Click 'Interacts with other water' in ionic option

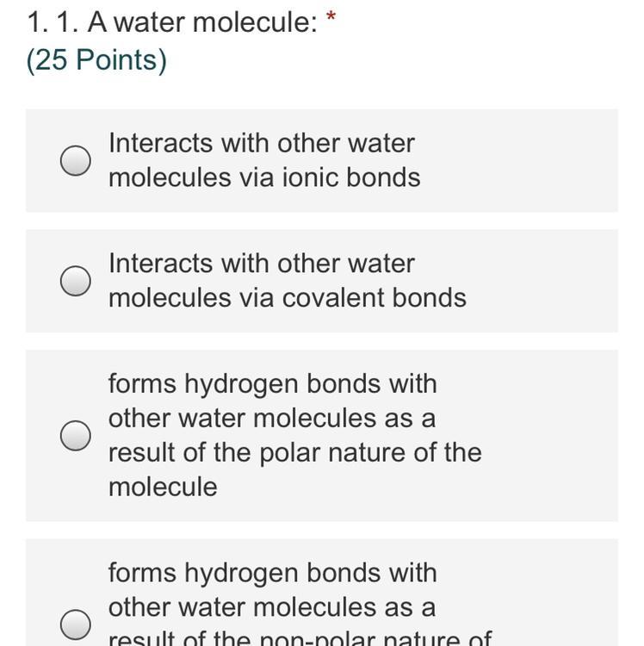262,143
